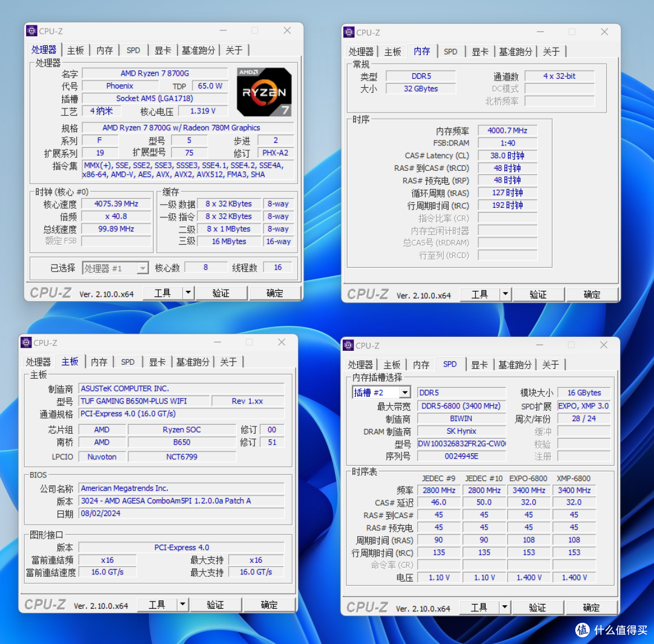654x644 pixels.
Task: Open 关于 tab in mainboard window
Action: (x=228, y=362)
